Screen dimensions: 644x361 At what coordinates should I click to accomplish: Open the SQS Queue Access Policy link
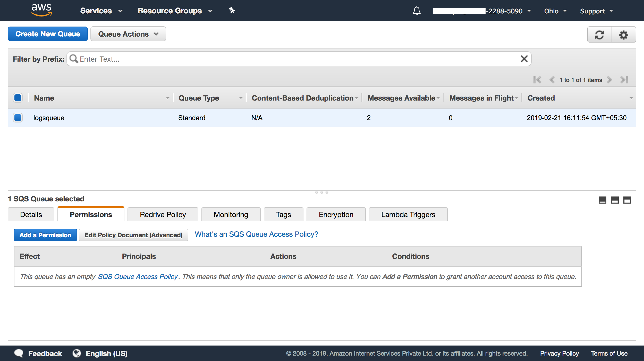pyautogui.click(x=138, y=276)
